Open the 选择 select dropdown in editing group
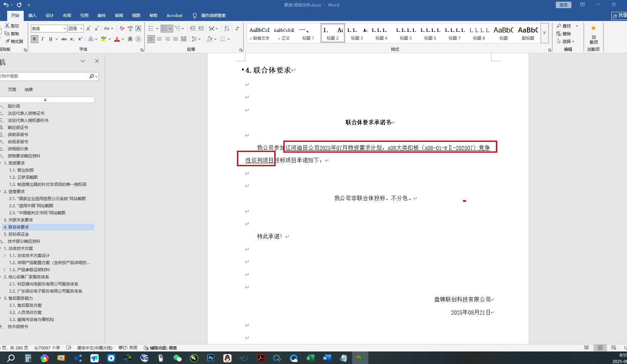This screenshot has height=364, width=627. (566, 41)
